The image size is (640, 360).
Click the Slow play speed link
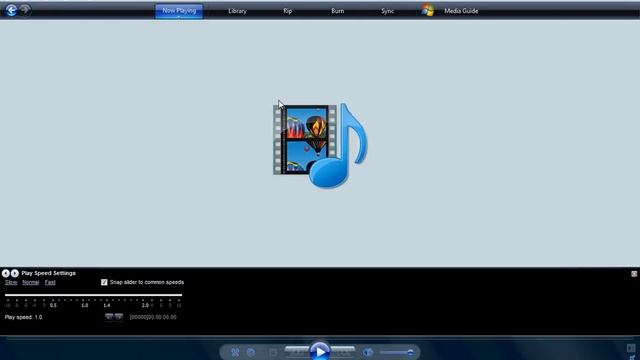[x=11, y=282]
